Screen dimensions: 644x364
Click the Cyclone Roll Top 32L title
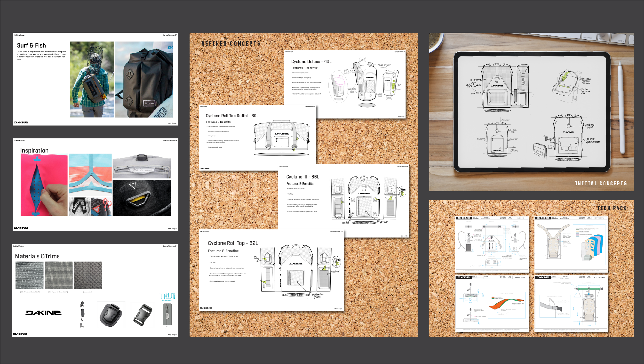click(x=233, y=243)
